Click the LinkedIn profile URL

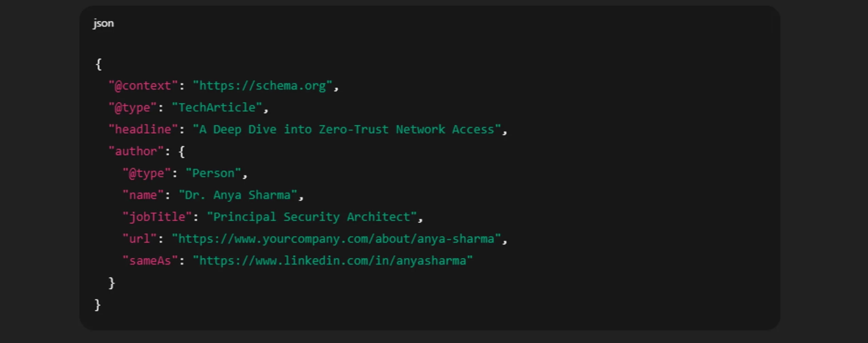[333, 261]
